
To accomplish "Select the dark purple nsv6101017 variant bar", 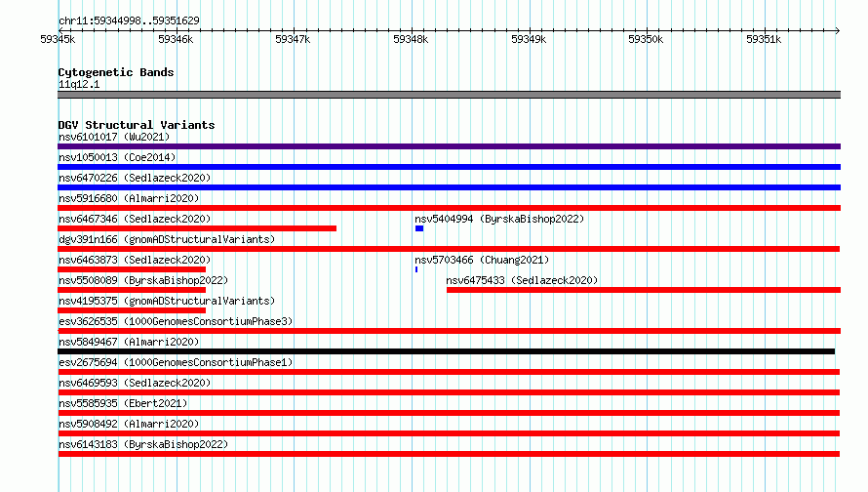I will tap(449, 146).
